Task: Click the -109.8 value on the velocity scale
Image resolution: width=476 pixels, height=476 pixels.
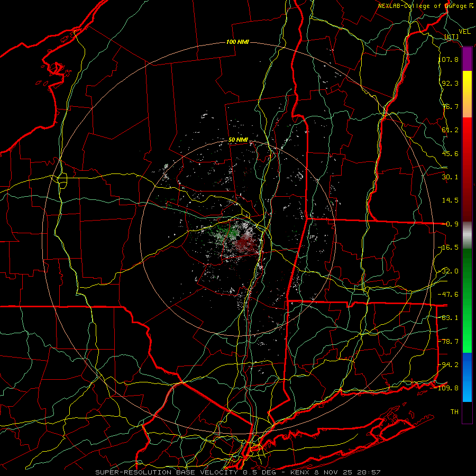Action: coord(446,388)
